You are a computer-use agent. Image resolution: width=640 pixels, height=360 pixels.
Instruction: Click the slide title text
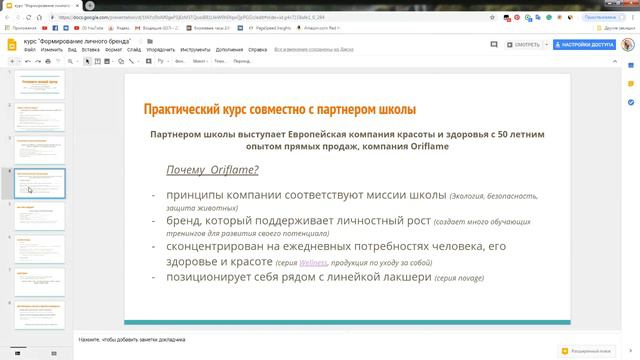pyautogui.click(x=280, y=109)
